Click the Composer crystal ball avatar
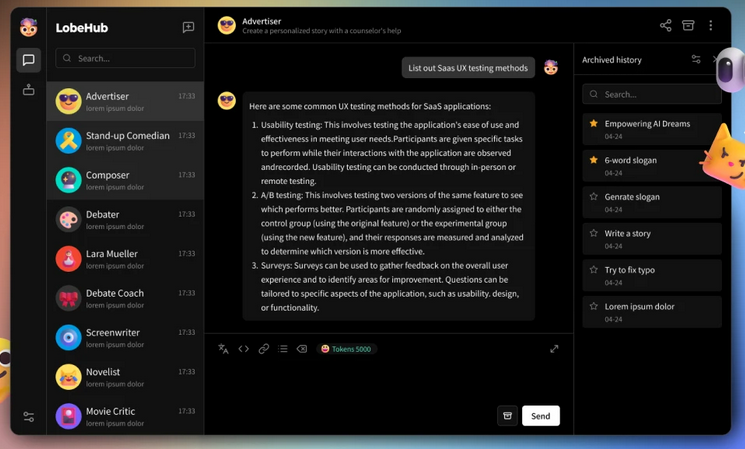 coord(68,180)
